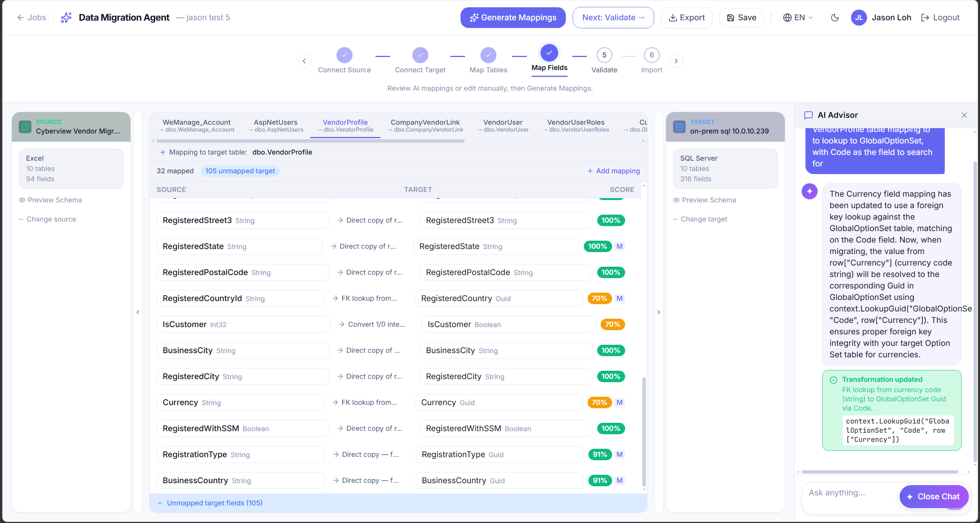
Task: Click M badge on RegisteredCountry row
Action: tap(620, 298)
